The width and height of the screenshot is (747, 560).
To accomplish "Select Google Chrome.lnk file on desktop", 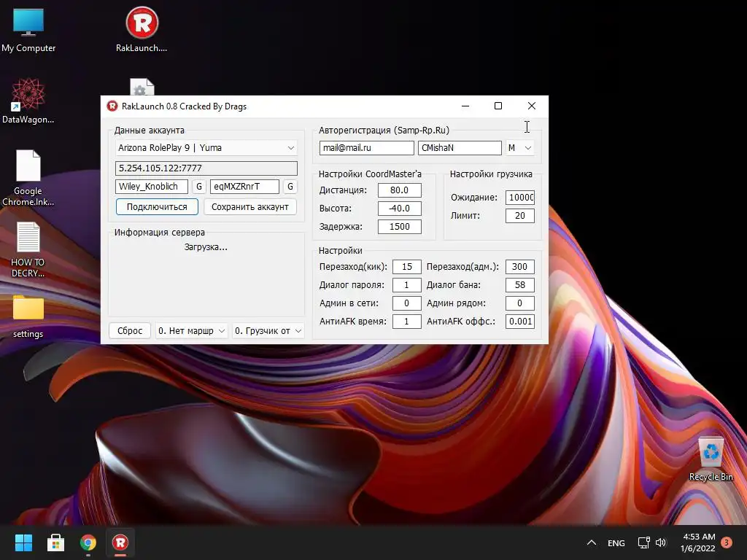I will coord(28,178).
